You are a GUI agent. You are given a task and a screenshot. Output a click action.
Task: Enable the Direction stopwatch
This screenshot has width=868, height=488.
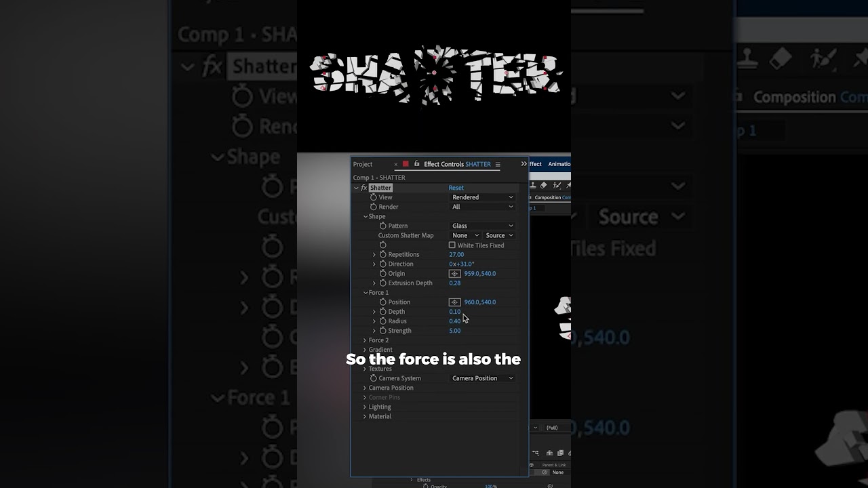(383, 264)
